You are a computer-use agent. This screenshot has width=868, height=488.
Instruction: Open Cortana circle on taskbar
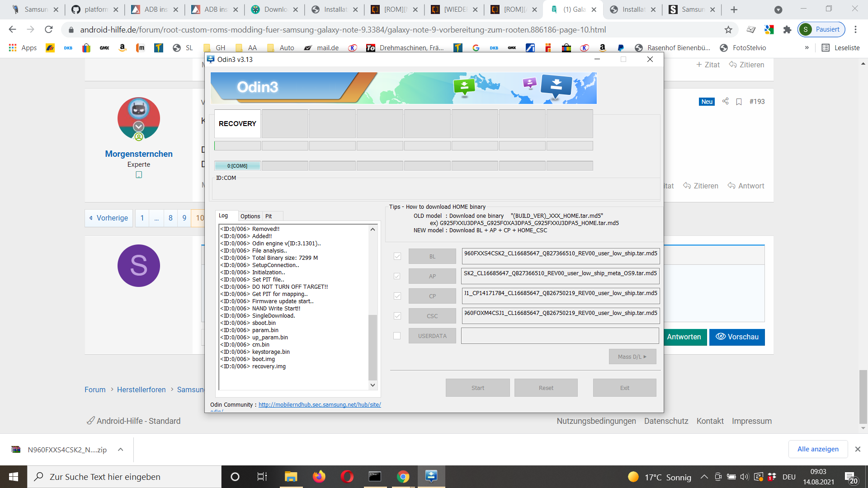(x=235, y=477)
